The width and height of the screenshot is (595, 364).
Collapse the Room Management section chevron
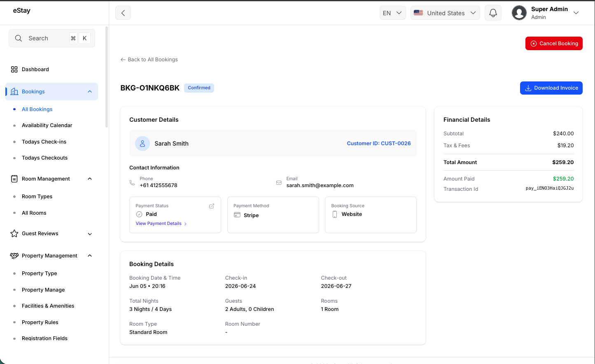point(90,179)
